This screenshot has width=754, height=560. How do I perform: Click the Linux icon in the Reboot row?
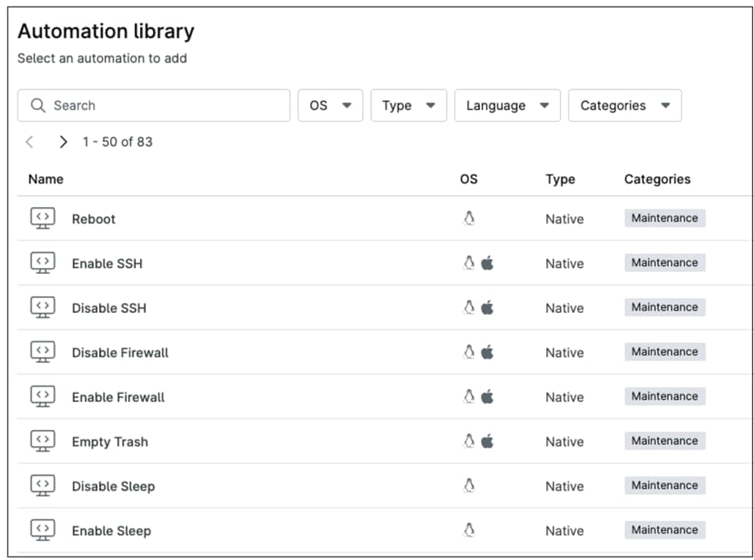click(x=469, y=218)
